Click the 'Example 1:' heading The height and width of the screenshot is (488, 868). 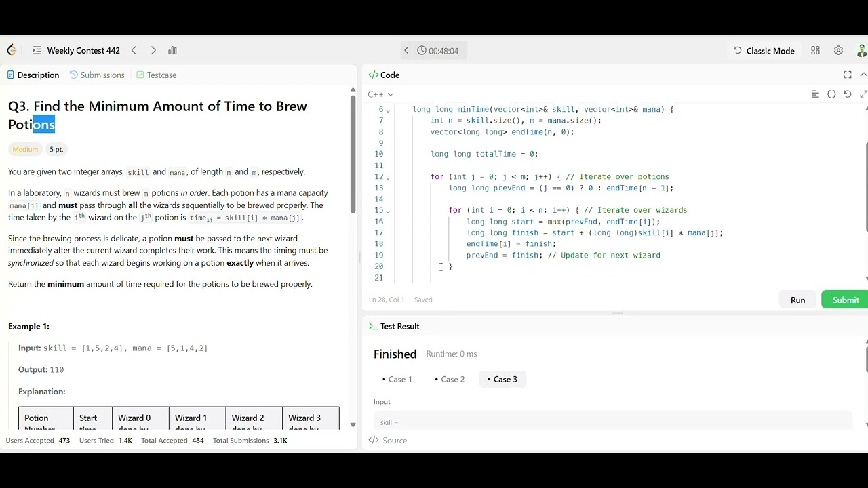[28, 326]
